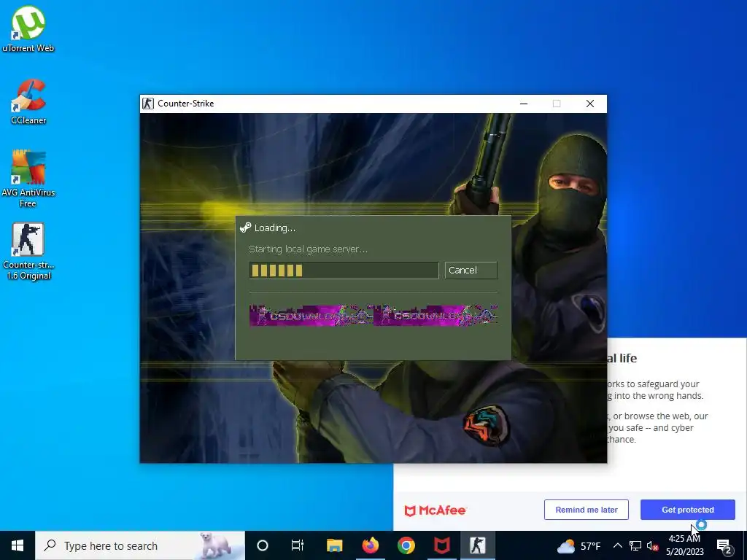Click the Counter-Strike window title icon
The height and width of the screenshot is (560, 747).
148,104
